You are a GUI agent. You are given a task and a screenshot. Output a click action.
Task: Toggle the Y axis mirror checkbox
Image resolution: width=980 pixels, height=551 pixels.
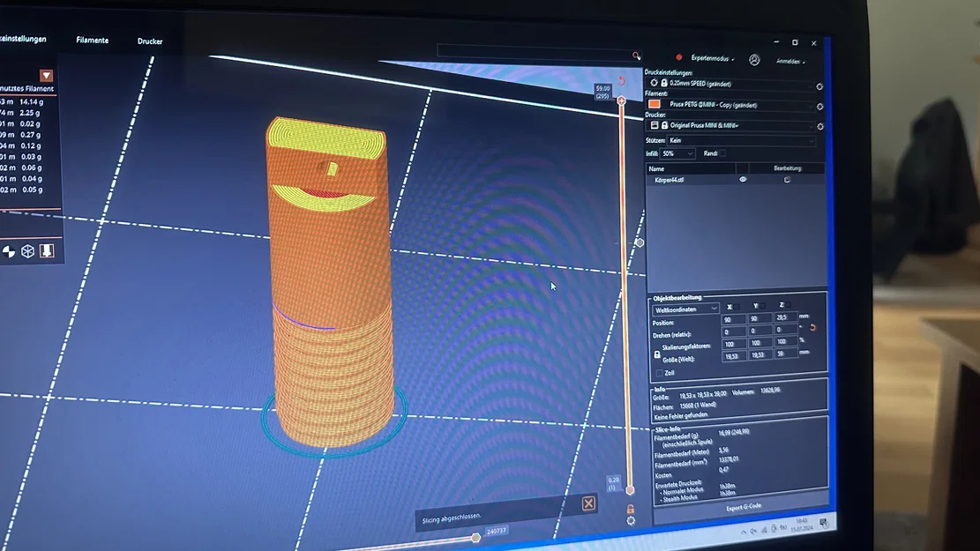pyautogui.click(x=762, y=306)
